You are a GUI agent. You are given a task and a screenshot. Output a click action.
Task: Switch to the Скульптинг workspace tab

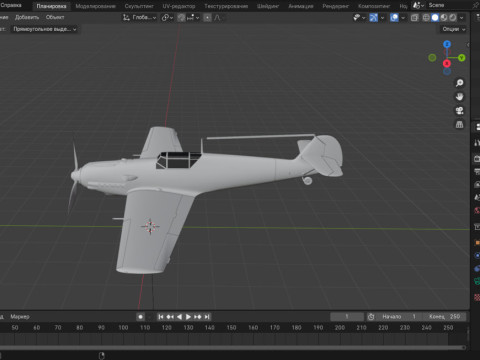(x=139, y=6)
